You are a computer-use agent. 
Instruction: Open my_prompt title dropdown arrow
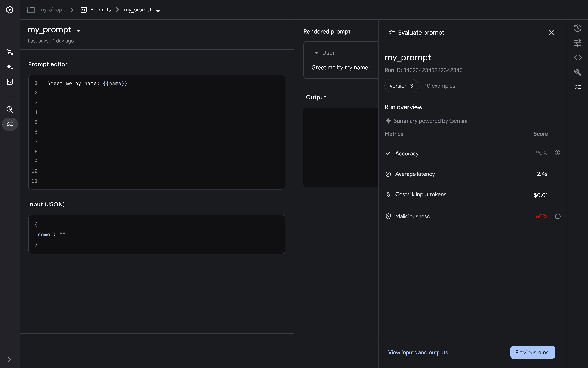pos(78,31)
